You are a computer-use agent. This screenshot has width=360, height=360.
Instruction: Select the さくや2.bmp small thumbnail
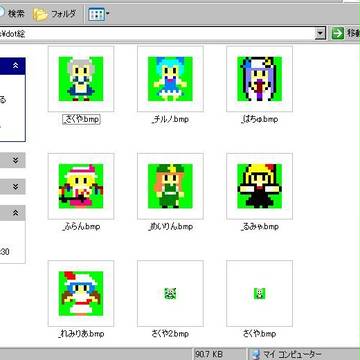[x=170, y=293]
